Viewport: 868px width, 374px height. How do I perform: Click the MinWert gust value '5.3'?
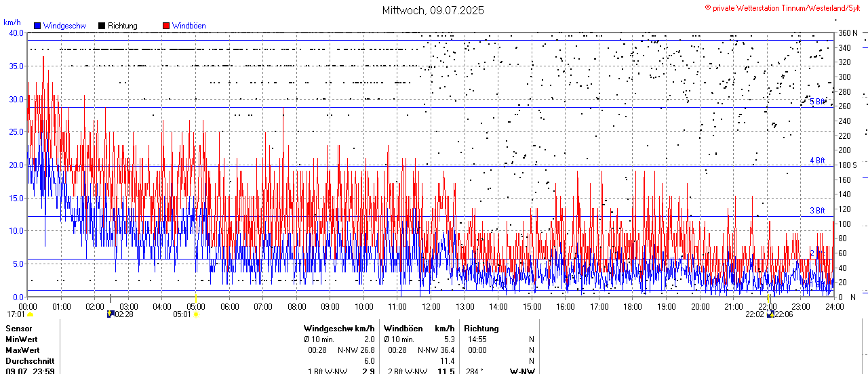pyautogui.click(x=449, y=339)
